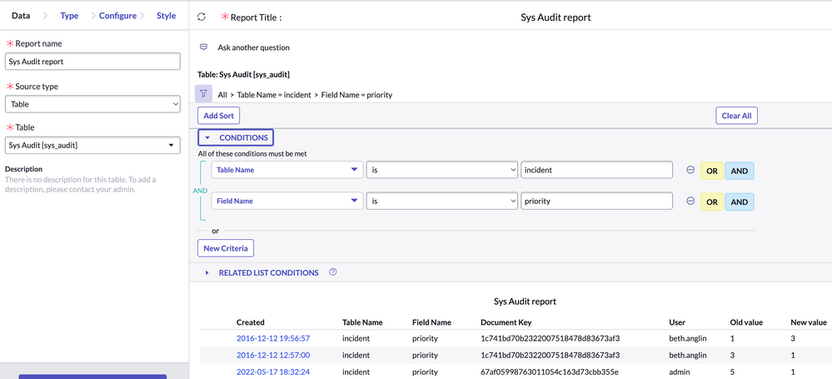832x379 pixels.
Task: Click the filter funnel icon
Action: tap(204, 94)
